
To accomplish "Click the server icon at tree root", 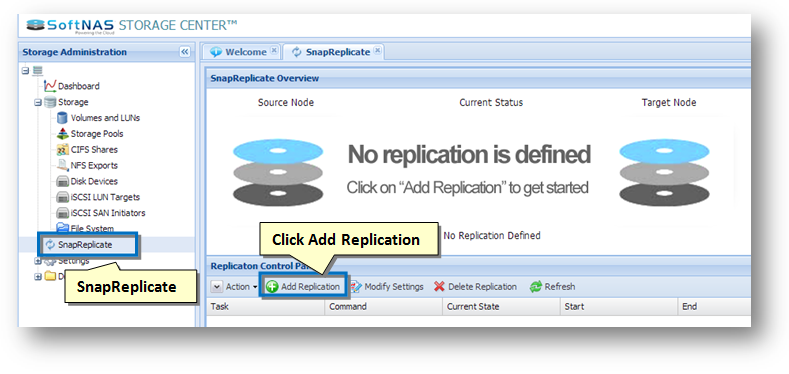I will tap(38, 71).
